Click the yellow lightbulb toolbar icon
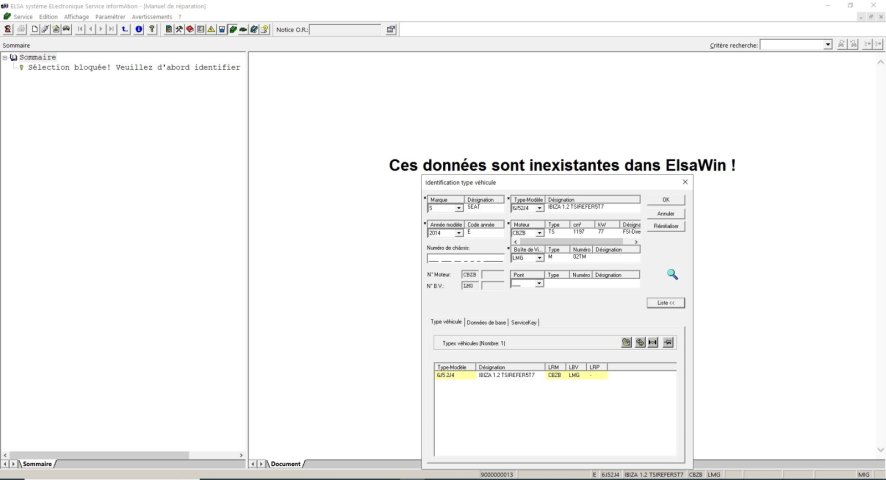This screenshot has width=886, height=480. tap(264, 29)
